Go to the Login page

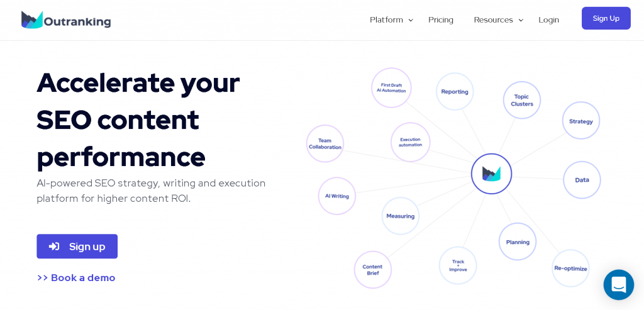[548, 20]
